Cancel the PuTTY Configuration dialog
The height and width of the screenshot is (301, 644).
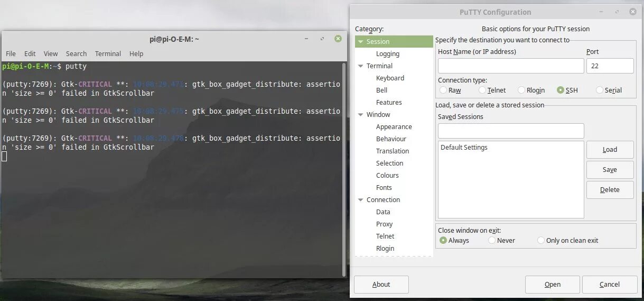[x=609, y=285]
